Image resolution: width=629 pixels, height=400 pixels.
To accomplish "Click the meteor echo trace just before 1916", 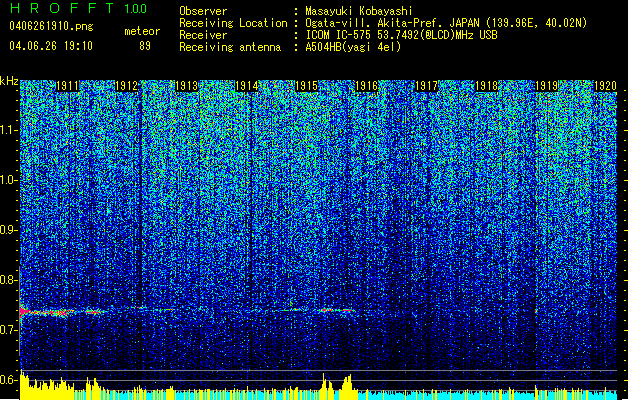I will tap(336, 310).
